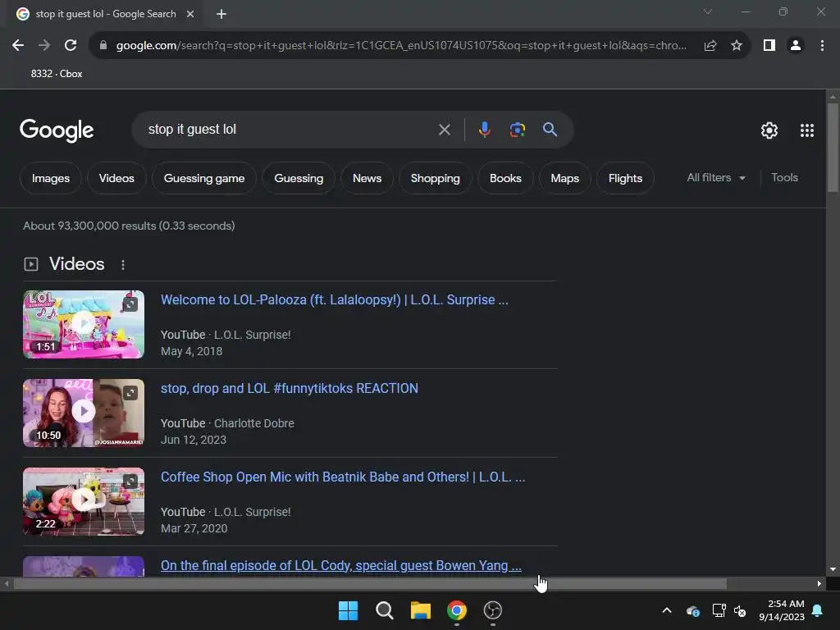Open a new browser tab

coord(221,14)
